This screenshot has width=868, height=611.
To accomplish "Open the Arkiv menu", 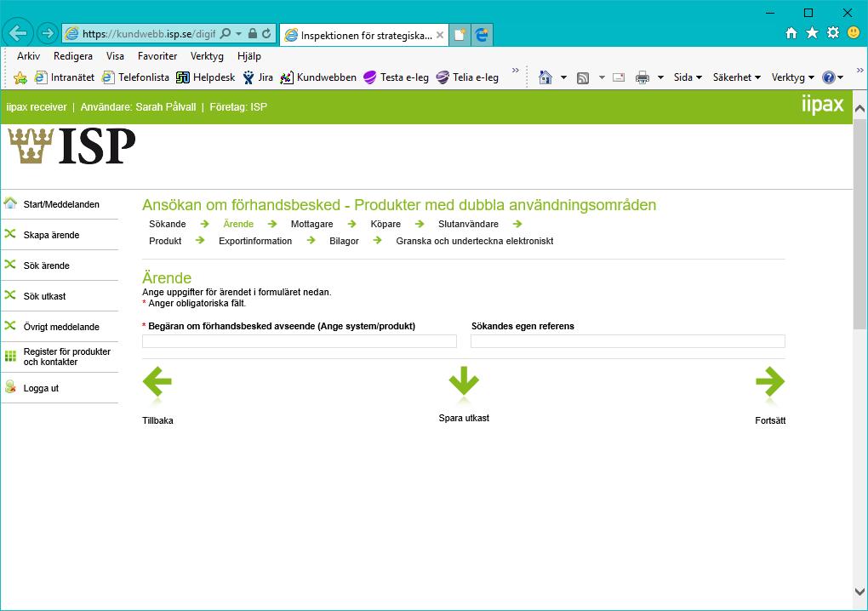I will click(x=28, y=56).
